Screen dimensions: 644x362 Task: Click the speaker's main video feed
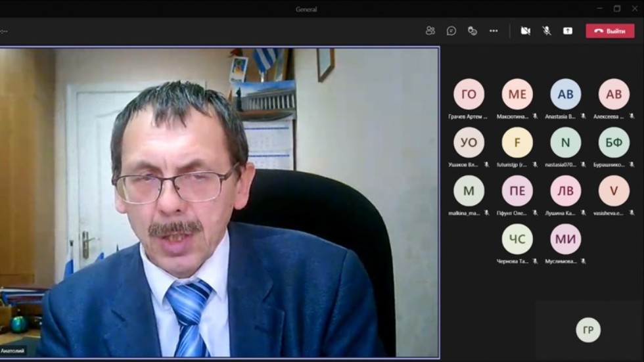(x=219, y=202)
